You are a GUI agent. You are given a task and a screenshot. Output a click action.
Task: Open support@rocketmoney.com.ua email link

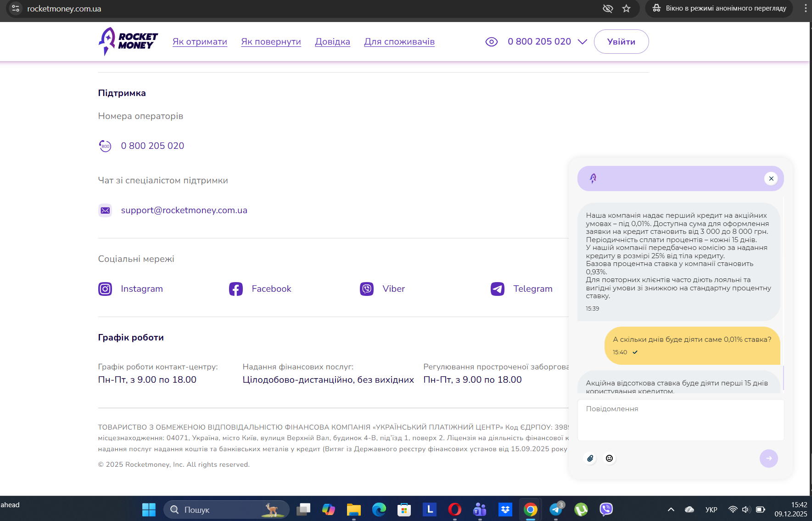click(x=184, y=210)
